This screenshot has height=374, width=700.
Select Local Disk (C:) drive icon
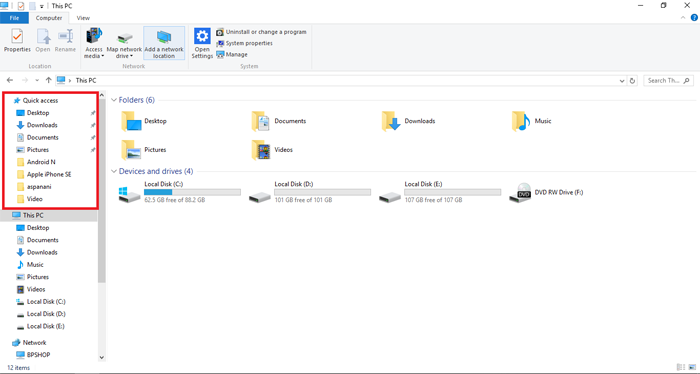(129, 195)
